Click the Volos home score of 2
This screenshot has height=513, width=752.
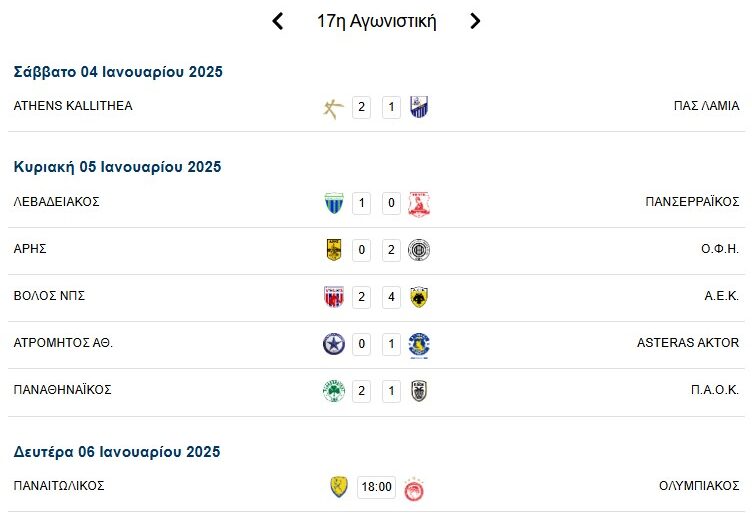click(x=362, y=298)
